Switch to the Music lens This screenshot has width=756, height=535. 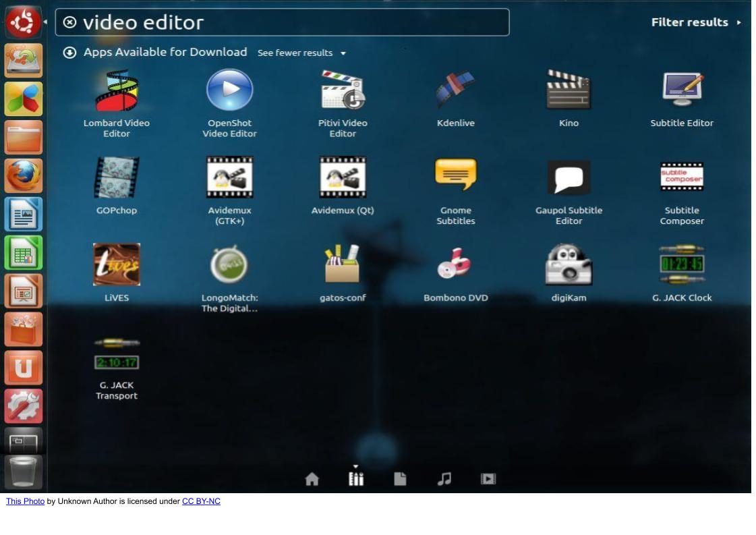pyautogui.click(x=444, y=478)
